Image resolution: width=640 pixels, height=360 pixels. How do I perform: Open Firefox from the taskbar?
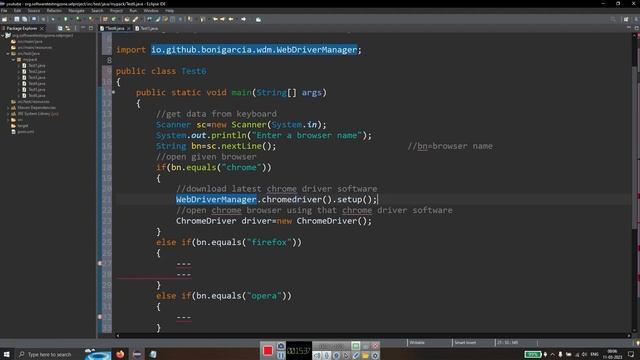[x=120, y=354]
